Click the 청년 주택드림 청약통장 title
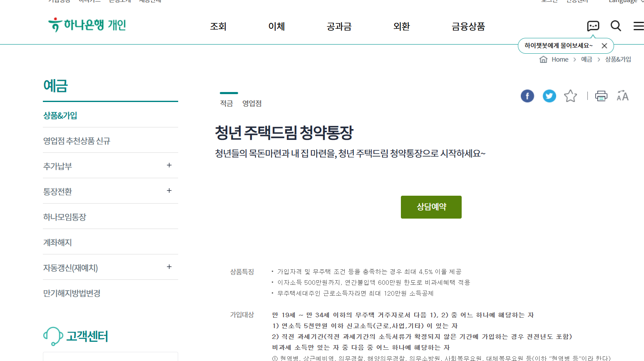The height and width of the screenshot is (361, 644). point(284,133)
